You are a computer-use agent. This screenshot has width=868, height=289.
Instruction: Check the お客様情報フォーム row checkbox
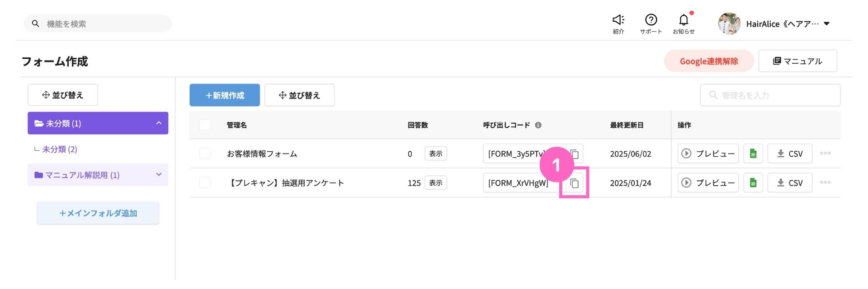click(x=205, y=154)
